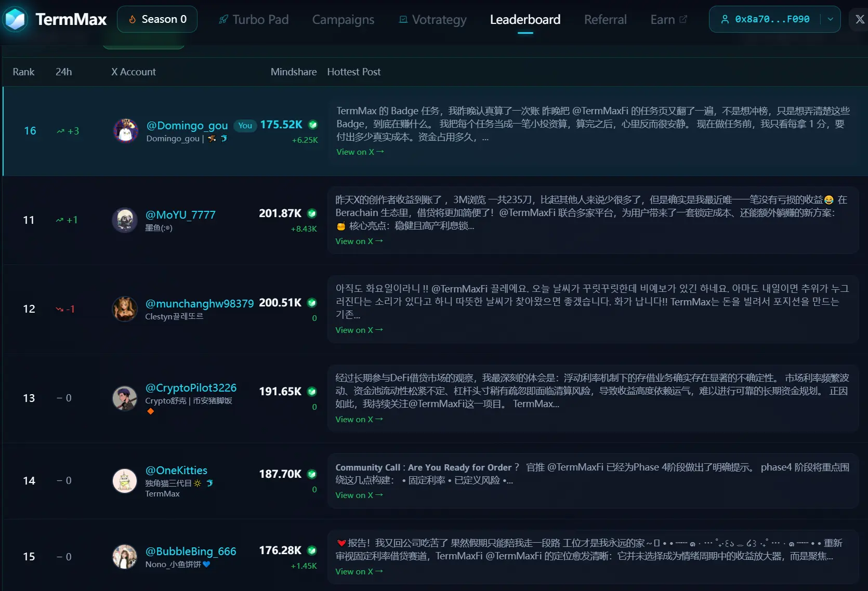Click View on X for BubbleBing_666's post

coord(359,571)
